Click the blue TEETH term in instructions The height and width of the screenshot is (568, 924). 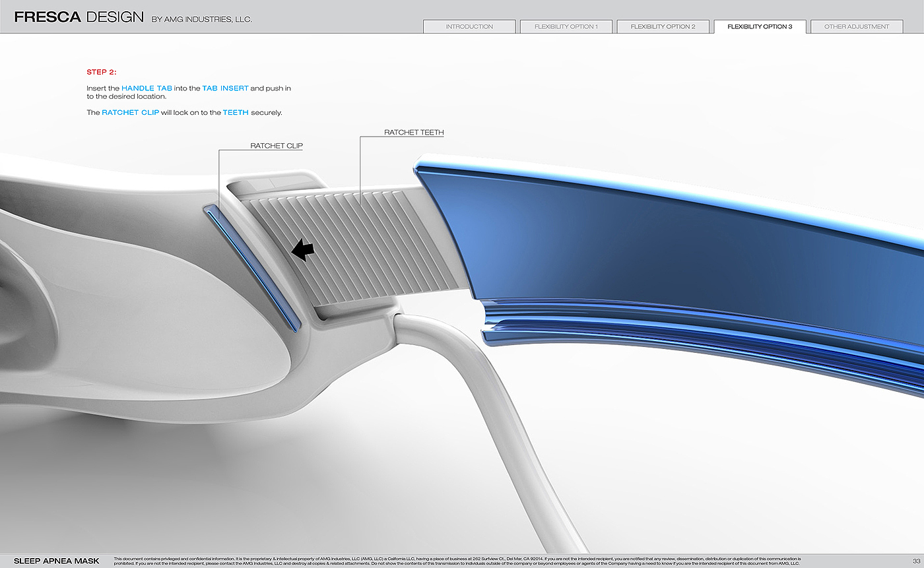pos(236,113)
